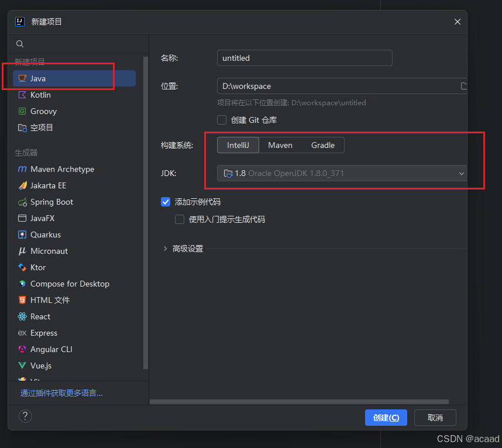
Task: Choose Groovy in the project list
Action: [74, 111]
